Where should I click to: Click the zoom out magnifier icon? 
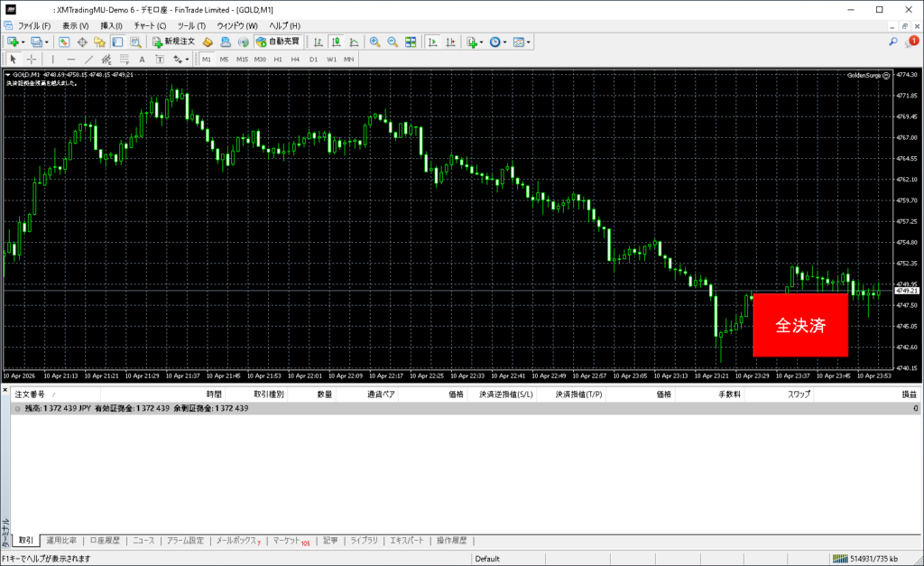click(393, 42)
